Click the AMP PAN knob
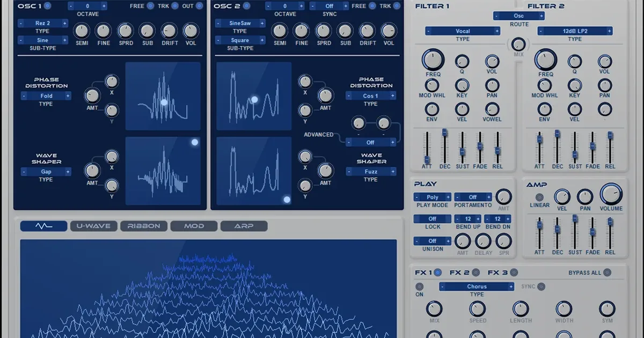This screenshot has height=338, width=644. tap(585, 197)
